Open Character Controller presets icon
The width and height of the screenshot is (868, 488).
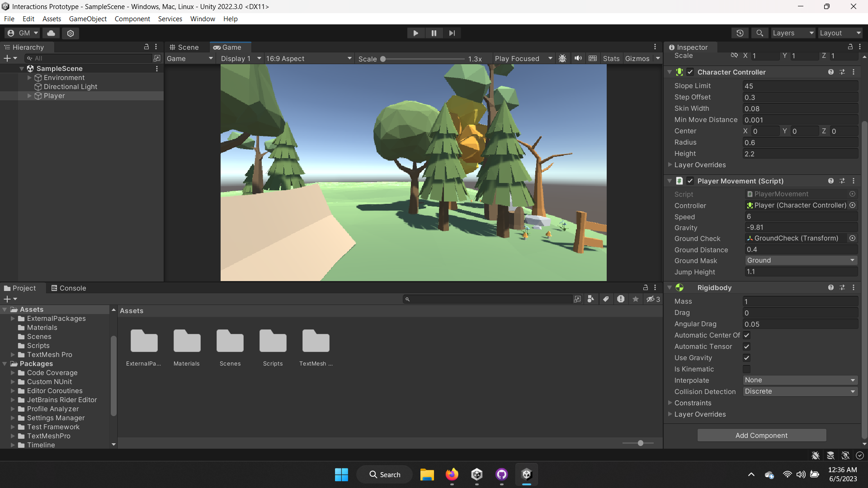coord(842,72)
